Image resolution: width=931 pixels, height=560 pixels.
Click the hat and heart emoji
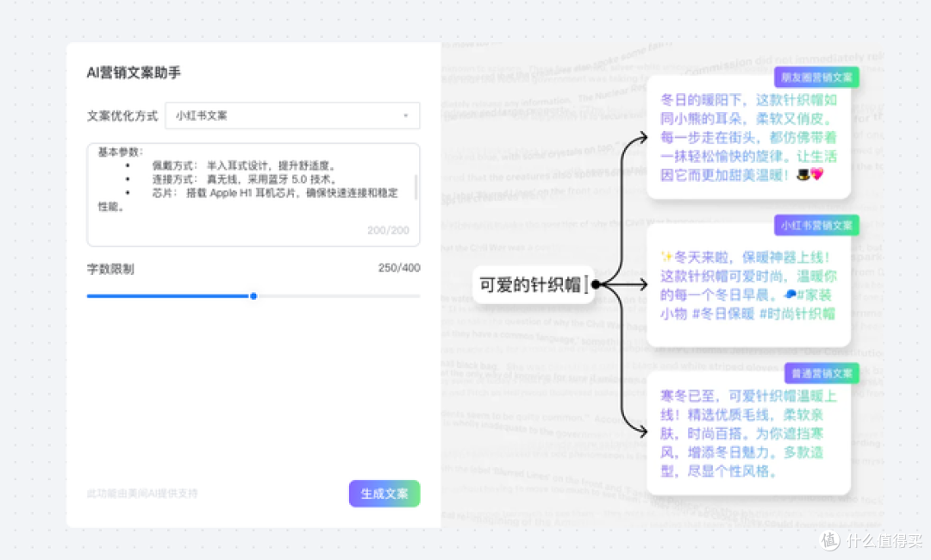[809, 174]
